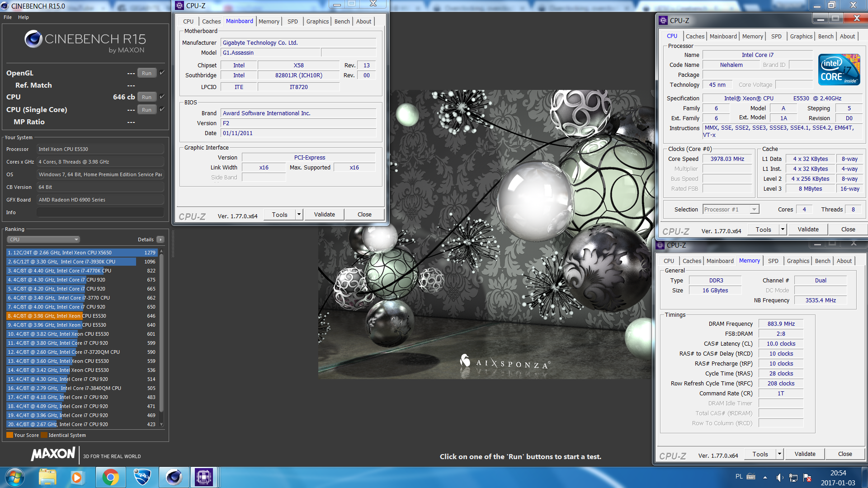Image resolution: width=868 pixels, height=488 pixels.
Task: Select ranking row 20 with score 423
Action: pos(82,424)
